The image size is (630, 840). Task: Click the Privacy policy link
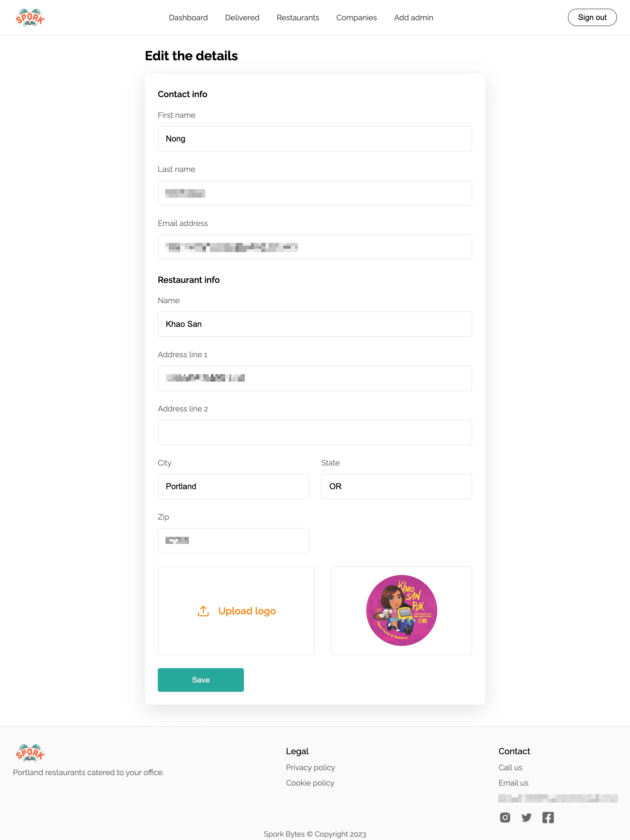coord(310,767)
